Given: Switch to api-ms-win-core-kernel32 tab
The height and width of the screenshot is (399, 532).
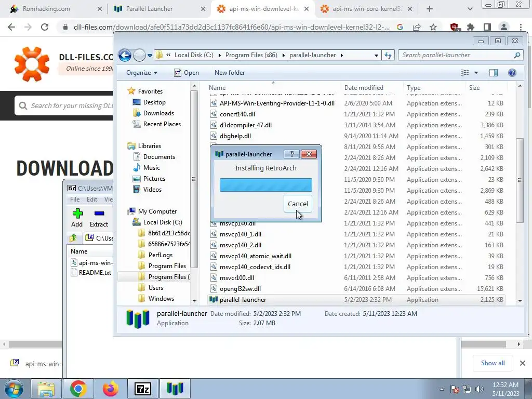Looking at the screenshot, I should pos(366,9).
